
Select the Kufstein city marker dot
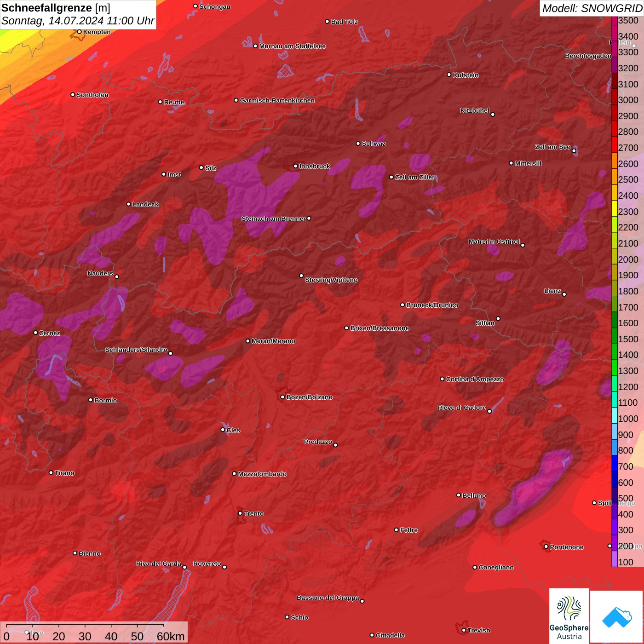tap(449, 75)
